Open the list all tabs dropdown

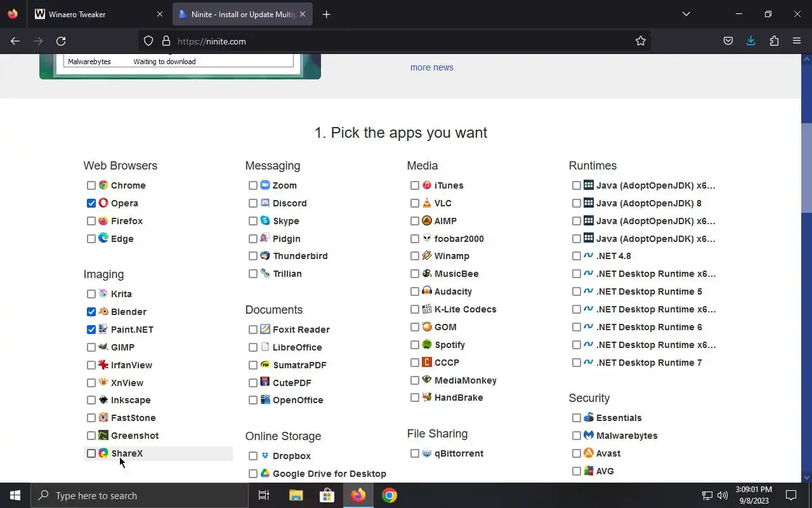click(x=686, y=14)
